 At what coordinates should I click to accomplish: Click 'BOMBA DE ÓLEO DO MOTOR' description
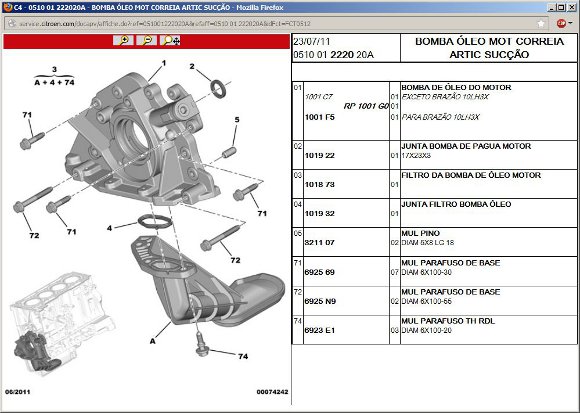point(456,88)
